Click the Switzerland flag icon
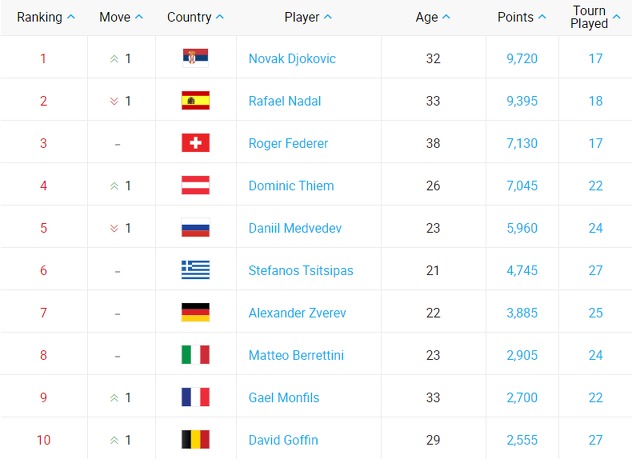632x459 pixels. pos(195,143)
